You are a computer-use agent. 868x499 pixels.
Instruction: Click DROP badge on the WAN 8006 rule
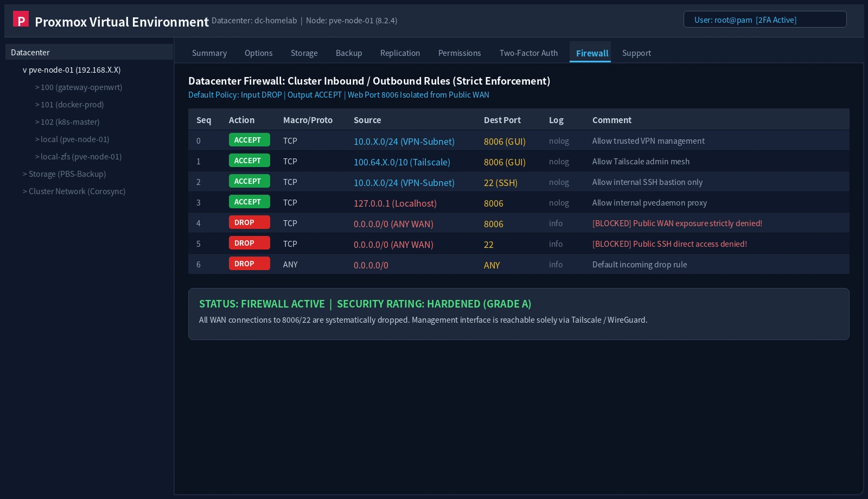tap(250, 222)
